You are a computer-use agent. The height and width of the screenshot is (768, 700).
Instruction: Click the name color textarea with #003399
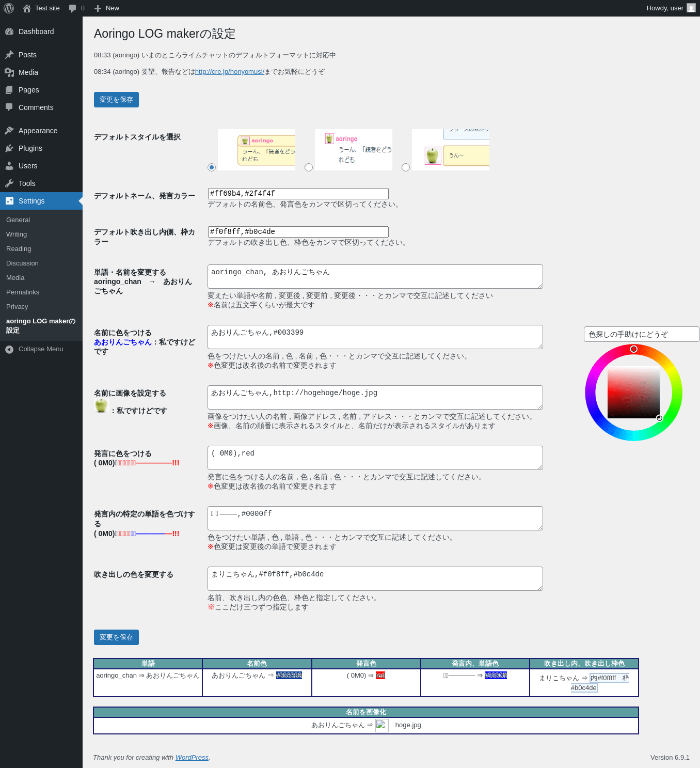click(375, 337)
